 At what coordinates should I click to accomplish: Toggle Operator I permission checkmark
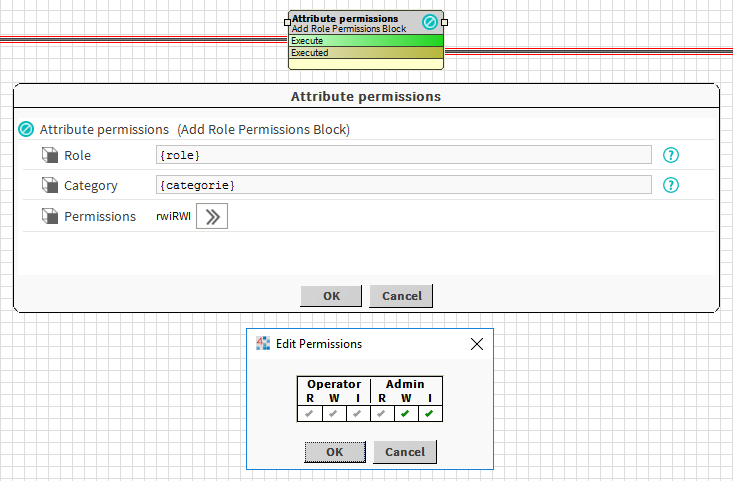[x=357, y=413]
